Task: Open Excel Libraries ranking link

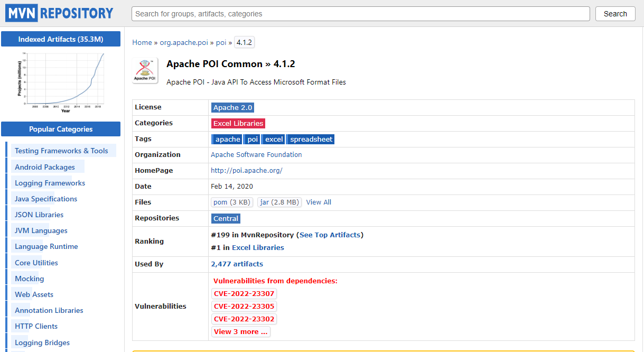Action: [258, 247]
